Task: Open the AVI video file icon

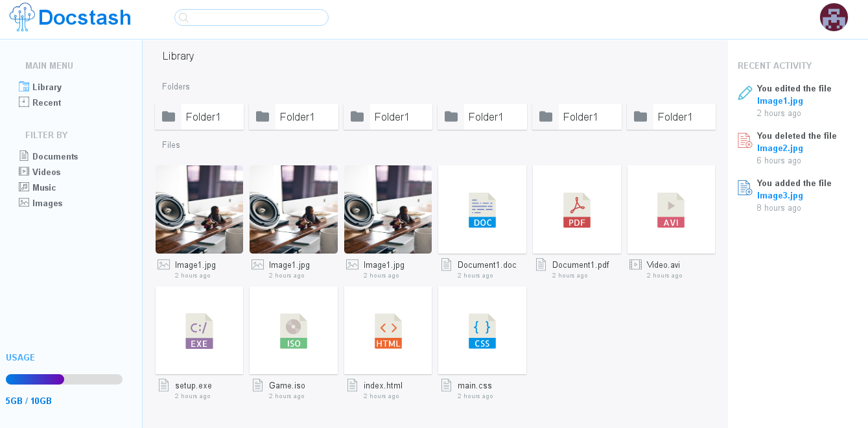Action: 671,210
